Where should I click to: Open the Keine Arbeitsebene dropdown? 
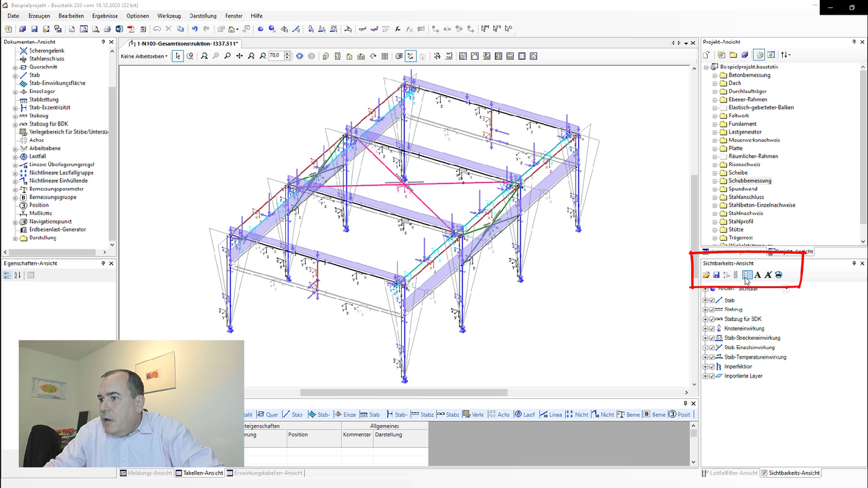144,56
